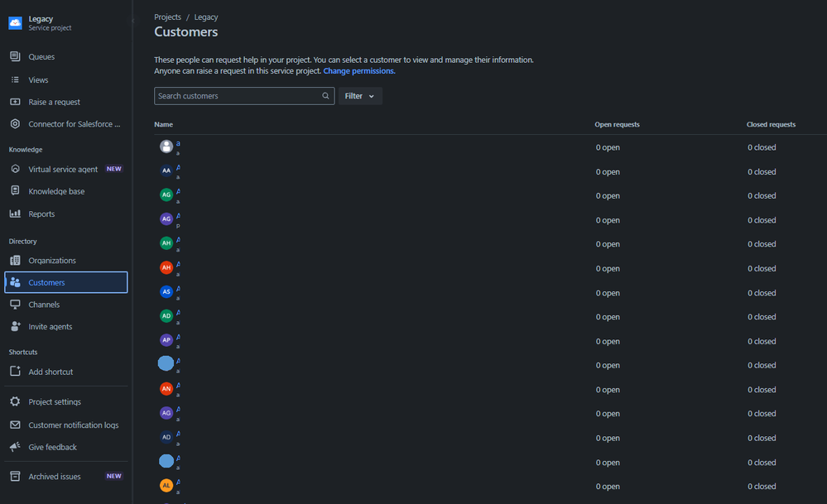827x504 pixels.
Task: Expand the Filter dropdown
Action: (x=359, y=96)
